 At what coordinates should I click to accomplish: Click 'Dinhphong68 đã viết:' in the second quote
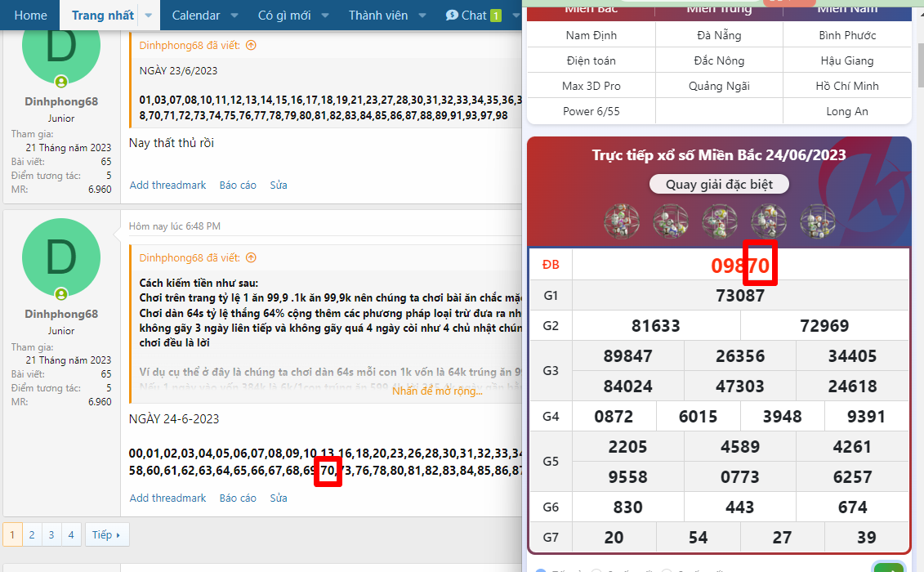190,257
